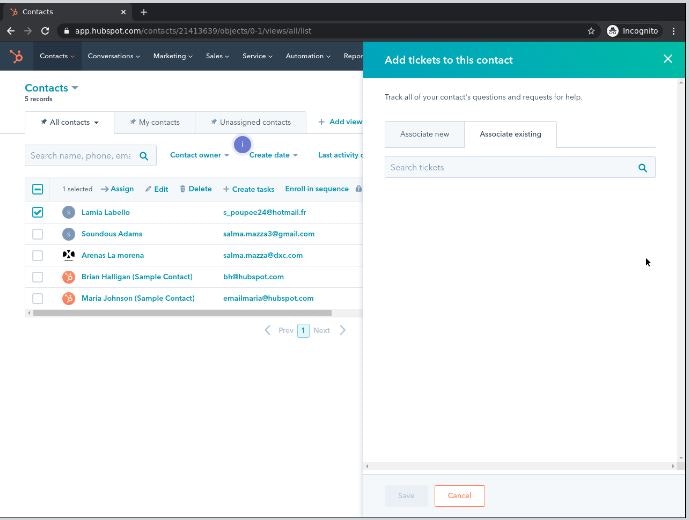Close the Add tickets panel

(667, 59)
